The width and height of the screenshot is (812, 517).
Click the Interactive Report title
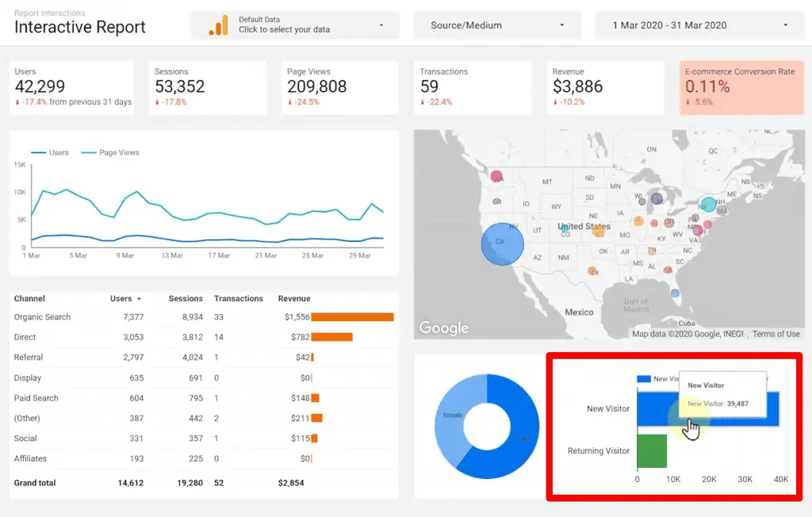79,28
